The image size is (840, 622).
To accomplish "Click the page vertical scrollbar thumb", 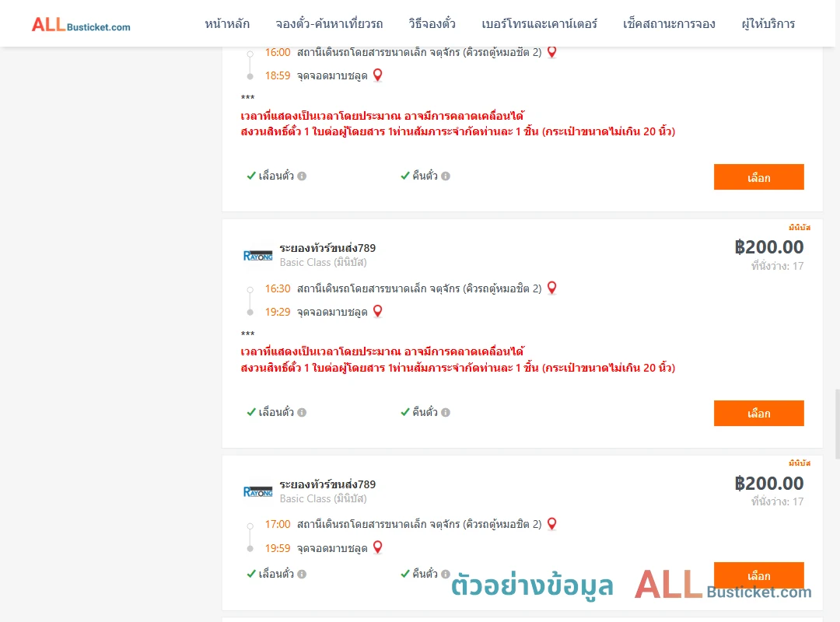I will (x=837, y=424).
